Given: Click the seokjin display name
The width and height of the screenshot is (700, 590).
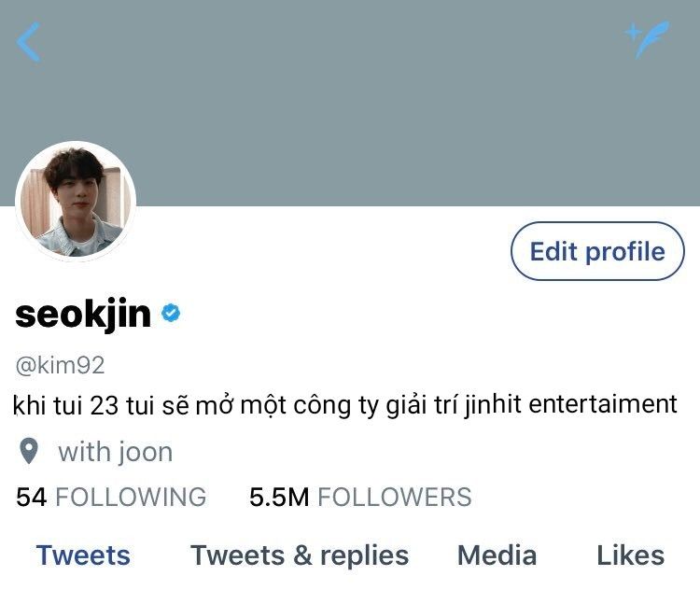Looking at the screenshot, I should pos(83,314).
